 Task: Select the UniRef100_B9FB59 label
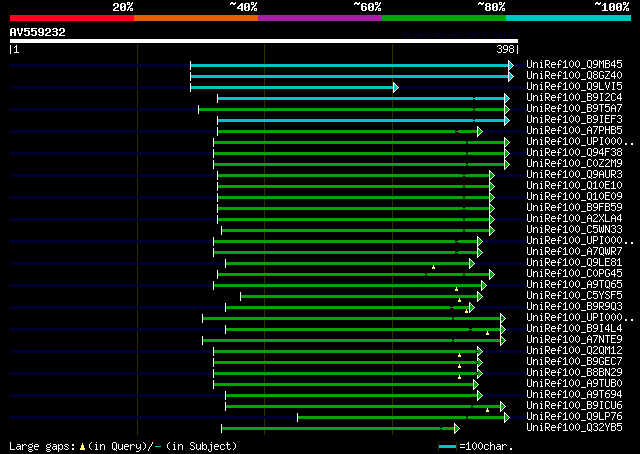click(x=574, y=208)
